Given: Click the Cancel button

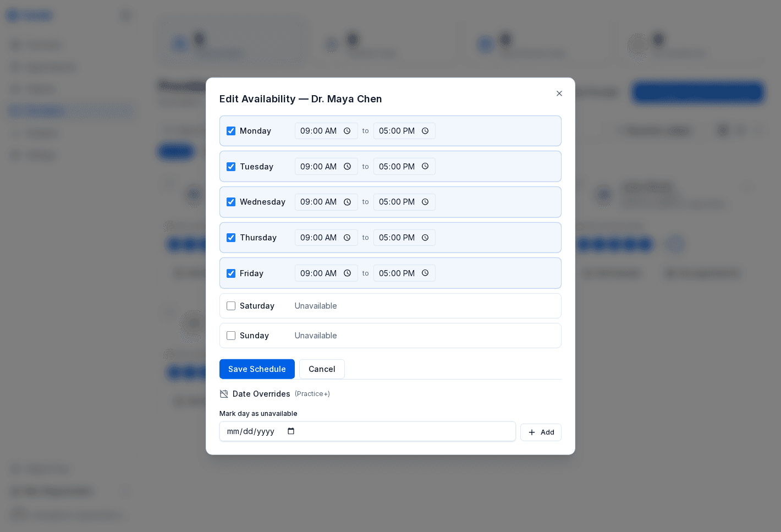Looking at the screenshot, I should 322,369.
